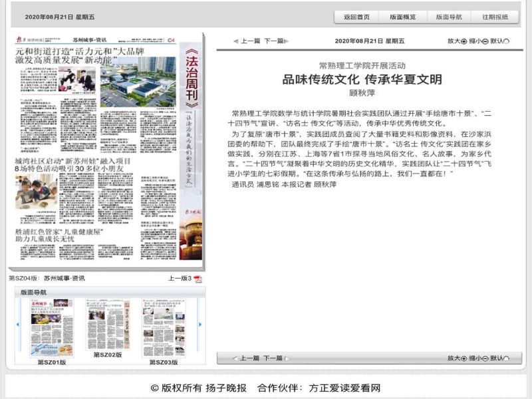
Task: Open 往期报纸 past issues tab
Action: (x=495, y=17)
